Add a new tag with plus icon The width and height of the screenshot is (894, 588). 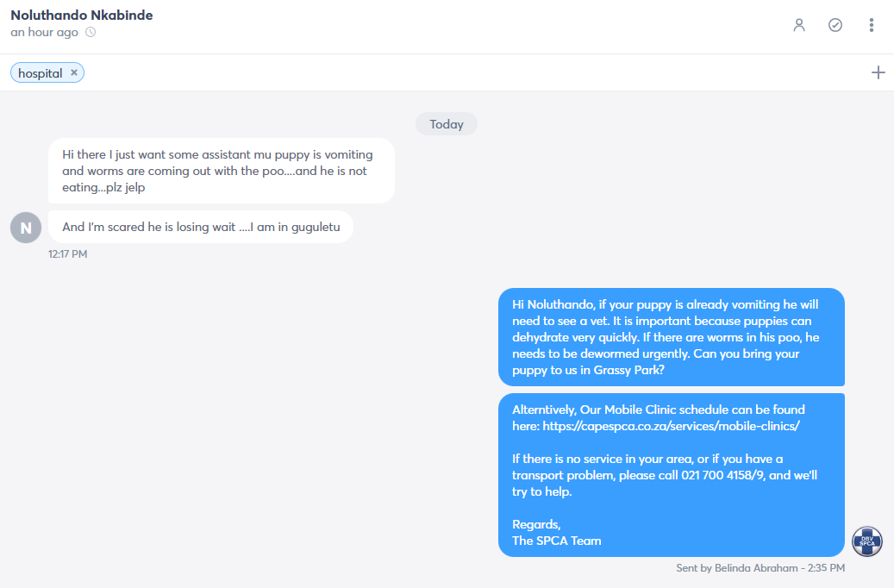point(878,72)
